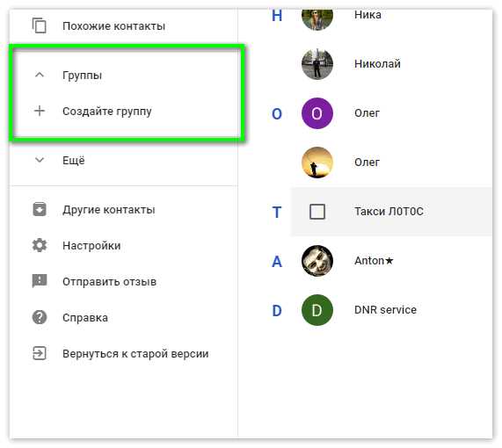Click Создайте группу link
The image size is (502, 448).
107,112
